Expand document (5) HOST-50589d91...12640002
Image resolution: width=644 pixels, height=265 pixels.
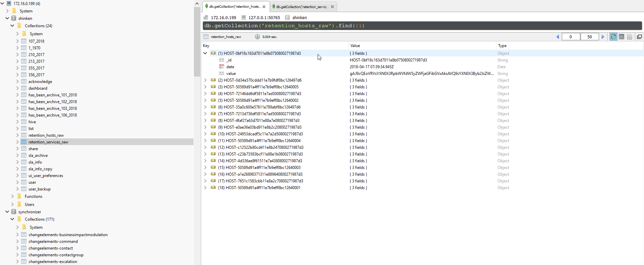[x=205, y=100]
